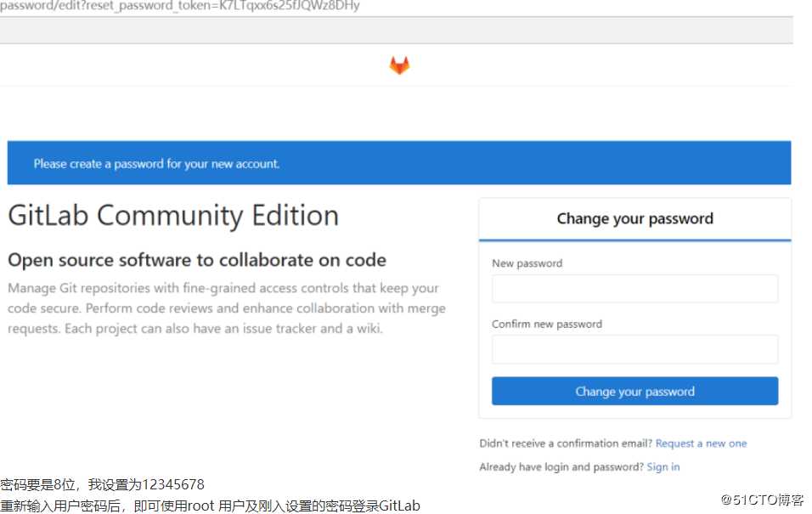This screenshot has width=812, height=514.
Task: Click the 'New password' label
Action: (527, 263)
